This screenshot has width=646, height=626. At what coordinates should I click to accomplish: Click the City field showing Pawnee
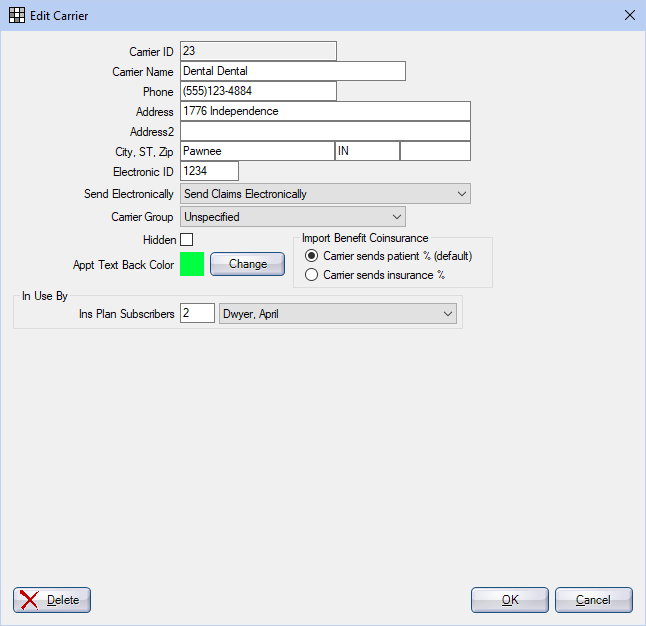(257, 151)
